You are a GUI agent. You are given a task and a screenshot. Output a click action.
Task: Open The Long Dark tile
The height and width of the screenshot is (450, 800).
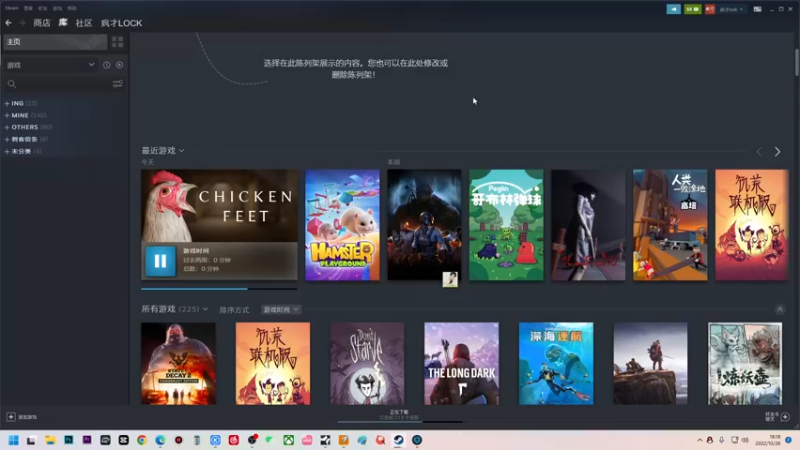[x=462, y=363]
